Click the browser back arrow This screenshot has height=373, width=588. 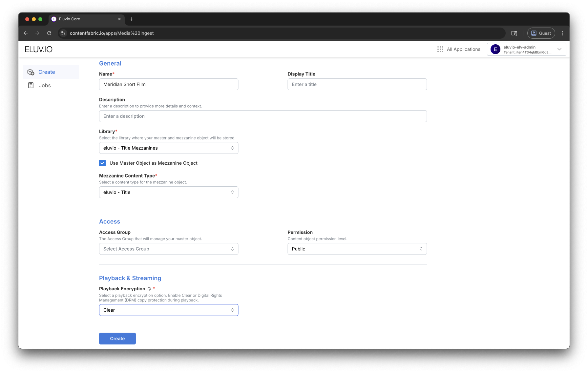pos(26,33)
